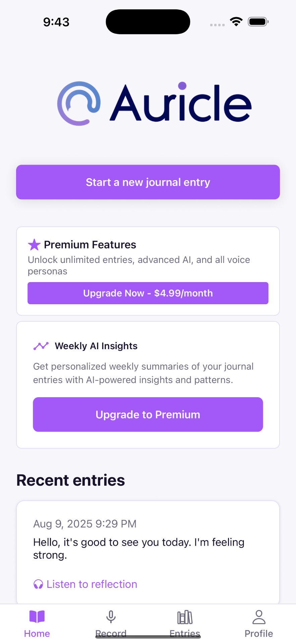Tap the Wi-Fi status bar icon
The image size is (296, 644).
tap(236, 22)
